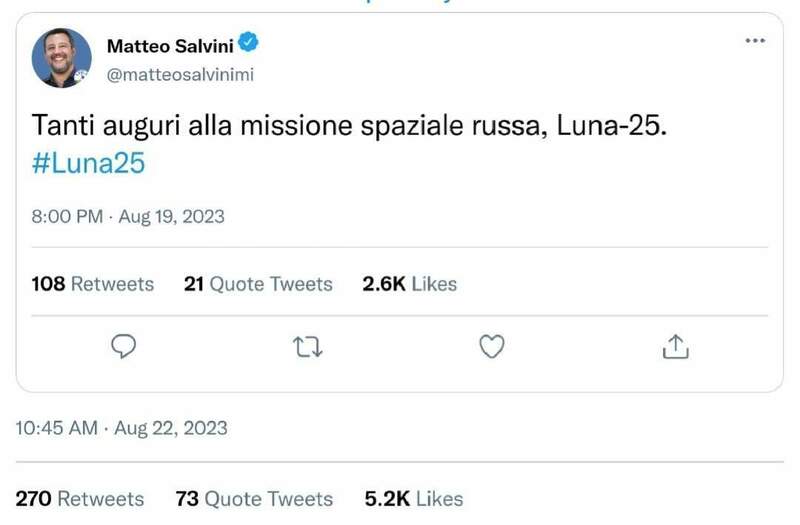View the 21 Quote Tweets

(258, 284)
